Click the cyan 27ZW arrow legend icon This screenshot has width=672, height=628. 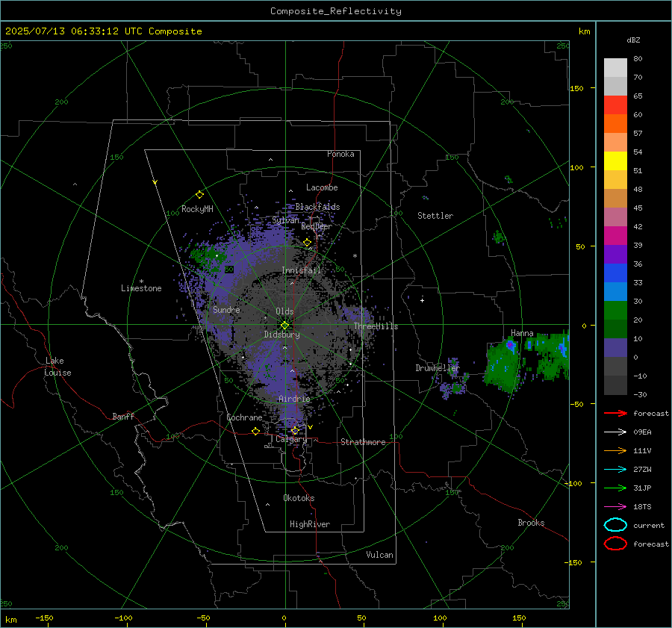[615, 470]
